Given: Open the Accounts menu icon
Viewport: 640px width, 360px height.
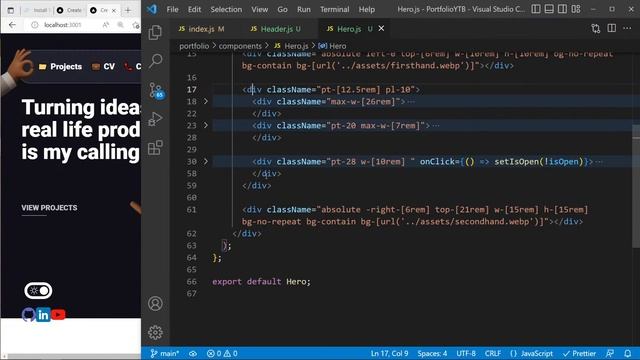Looking at the screenshot, I should tap(155, 304).
